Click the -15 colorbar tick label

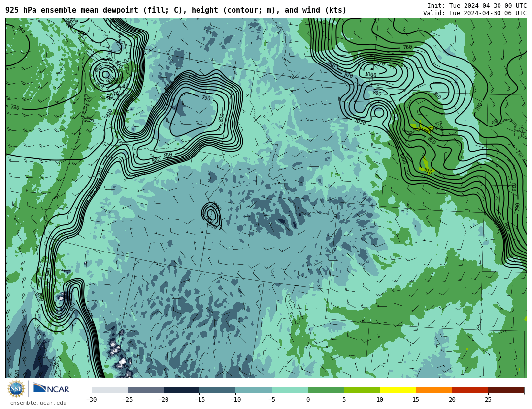(x=199, y=400)
